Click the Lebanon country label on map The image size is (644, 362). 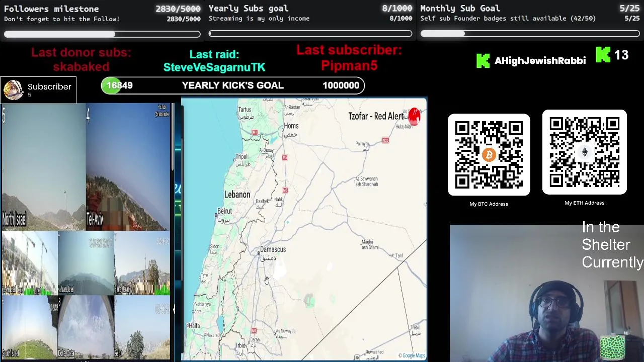237,195
